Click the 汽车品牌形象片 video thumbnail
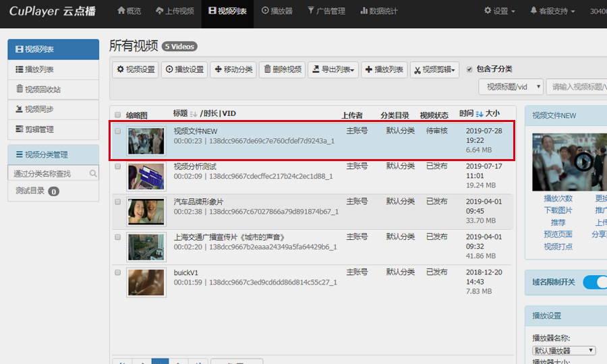 pos(146,212)
